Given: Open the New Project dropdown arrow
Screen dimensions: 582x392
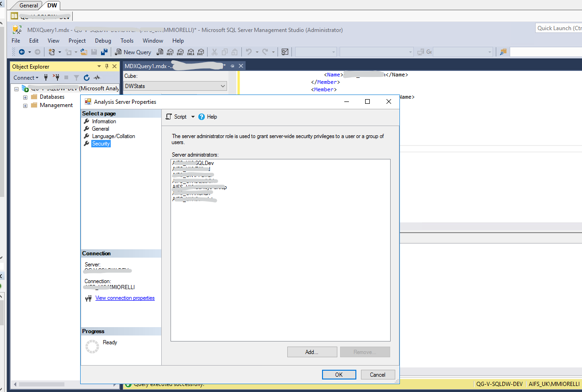Looking at the screenshot, I should [x=59, y=52].
